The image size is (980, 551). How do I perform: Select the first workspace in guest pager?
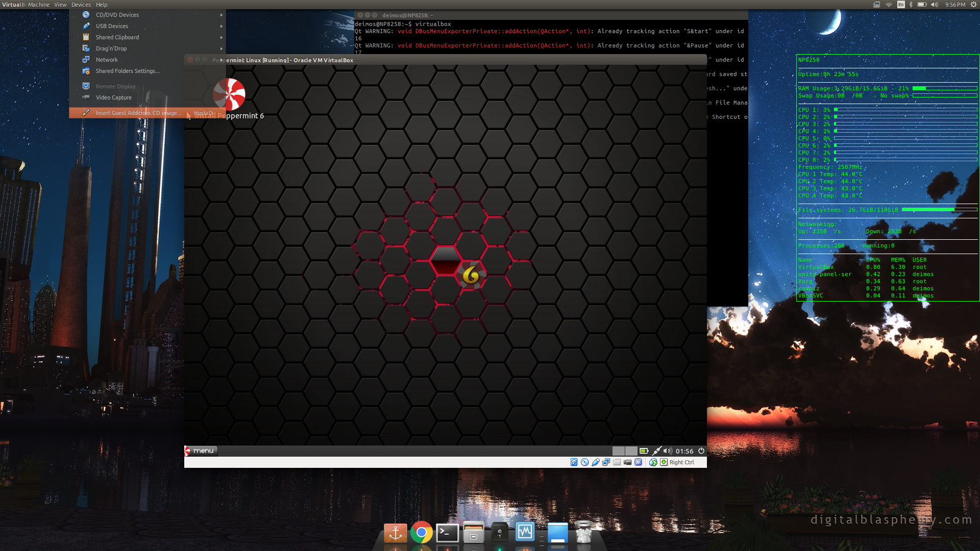click(x=618, y=451)
